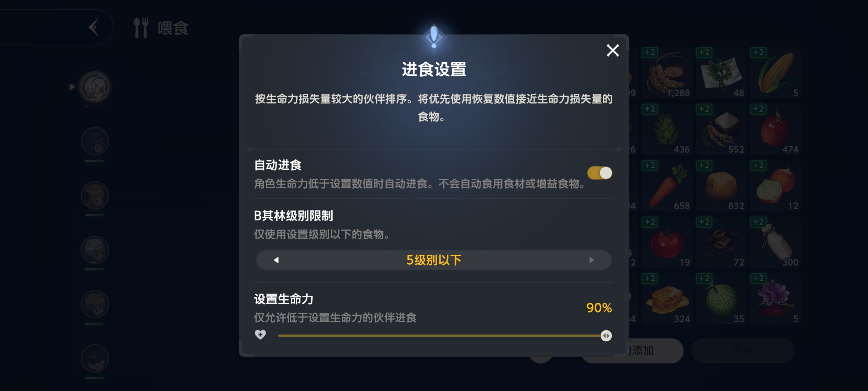Select the purple flower food item
The image size is (868, 391).
[775, 299]
